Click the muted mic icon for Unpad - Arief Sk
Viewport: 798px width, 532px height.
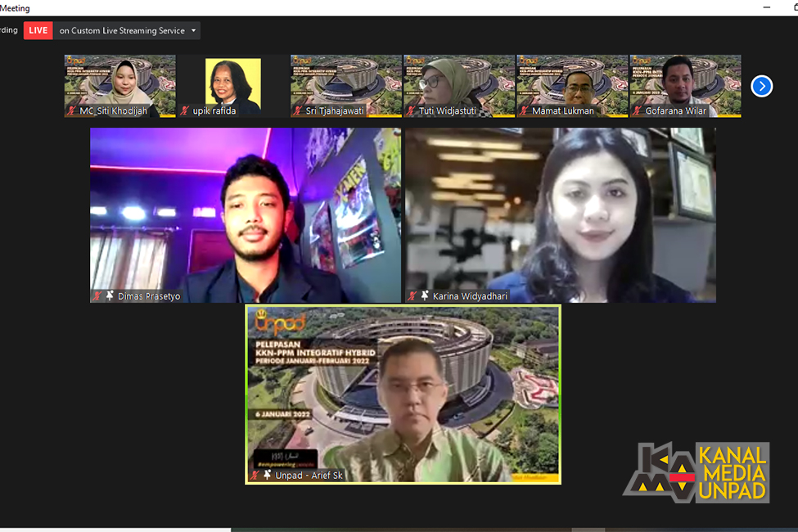pos(255,476)
